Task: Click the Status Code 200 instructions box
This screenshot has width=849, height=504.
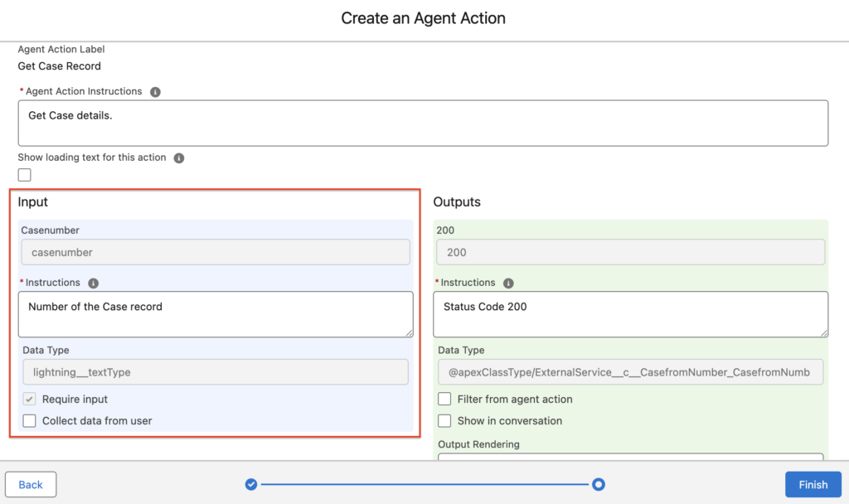Action: (630, 314)
